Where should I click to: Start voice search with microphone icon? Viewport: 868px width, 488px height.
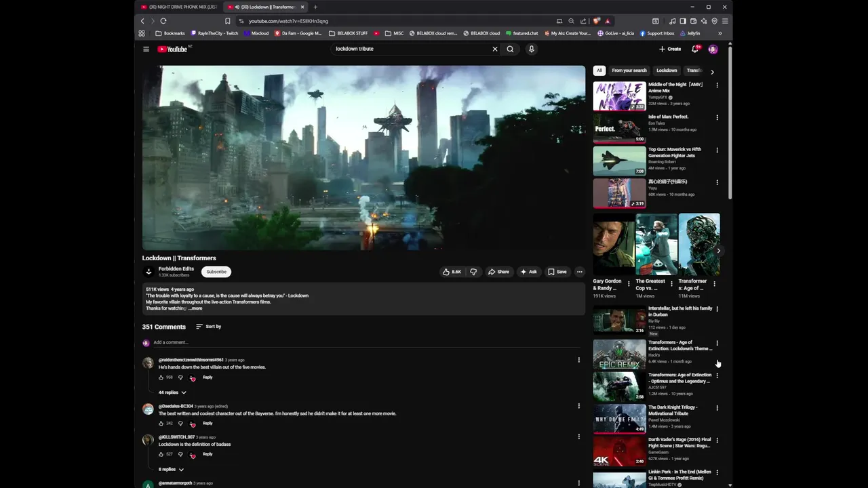pyautogui.click(x=531, y=49)
